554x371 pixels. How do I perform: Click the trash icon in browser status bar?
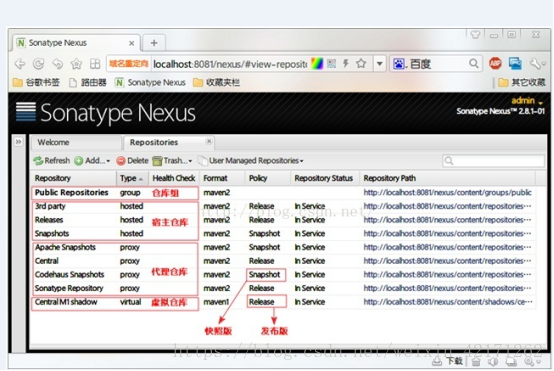476,361
